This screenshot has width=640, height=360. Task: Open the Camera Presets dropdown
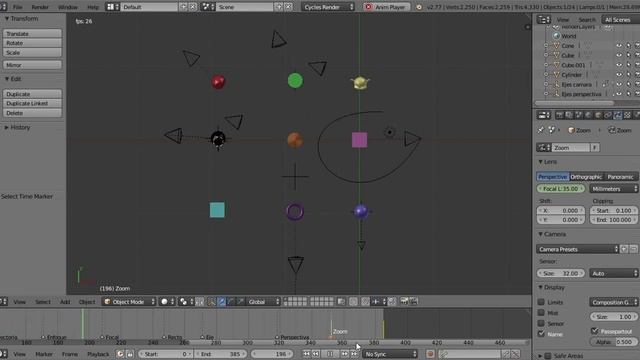click(577, 249)
